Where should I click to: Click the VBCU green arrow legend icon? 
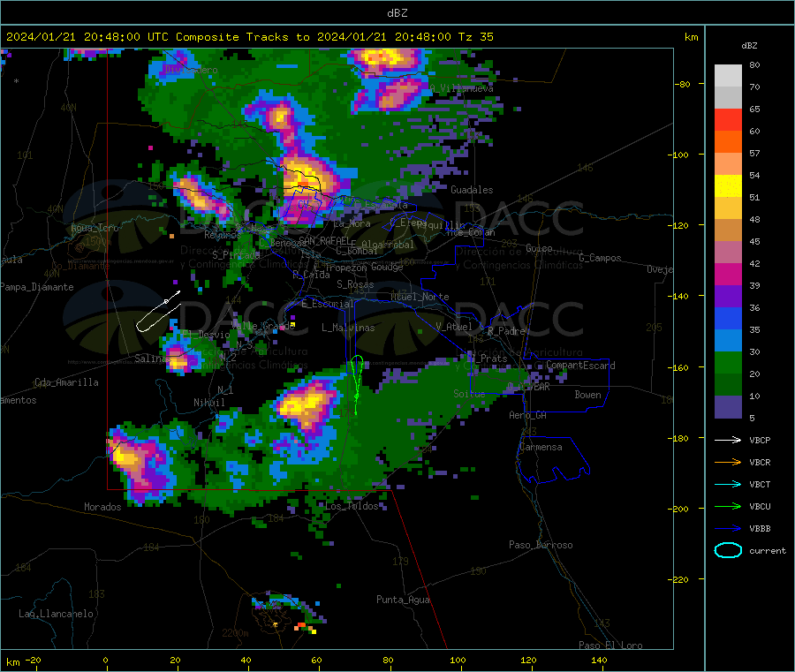(x=728, y=506)
